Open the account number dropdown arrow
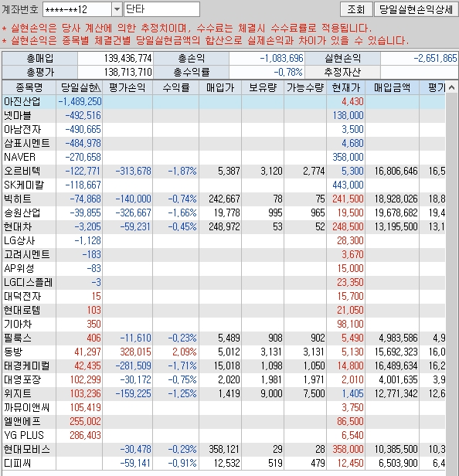The height and width of the screenshot is (476, 459). pyautogui.click(x=117, y=10)
